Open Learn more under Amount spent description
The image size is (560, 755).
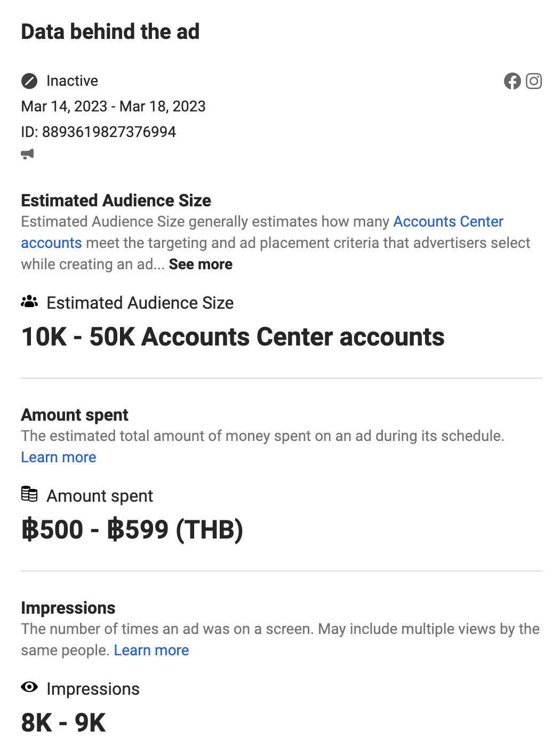(59, 457)
